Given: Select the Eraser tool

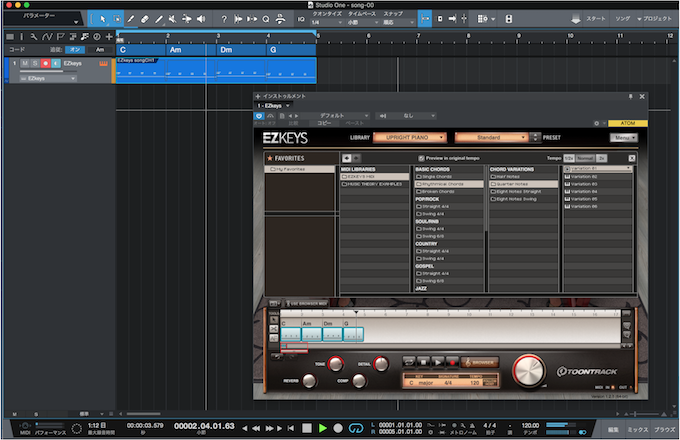Looking at the screenshot, I should pyautogui.click(x=145, y=19).
